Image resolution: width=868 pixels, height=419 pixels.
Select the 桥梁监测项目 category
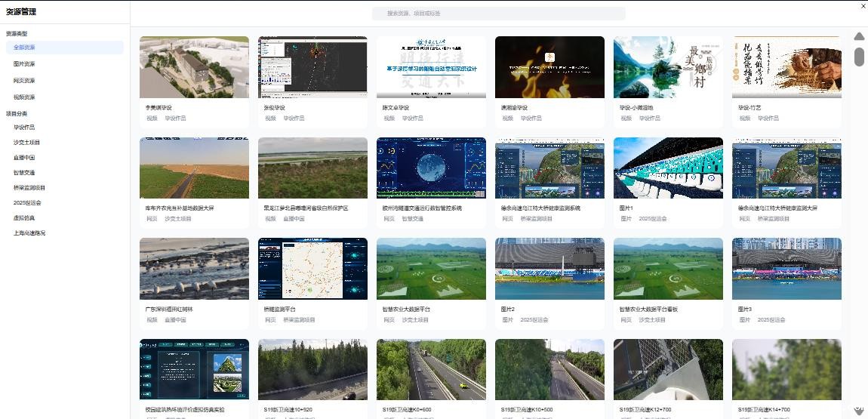click(29, 188)
